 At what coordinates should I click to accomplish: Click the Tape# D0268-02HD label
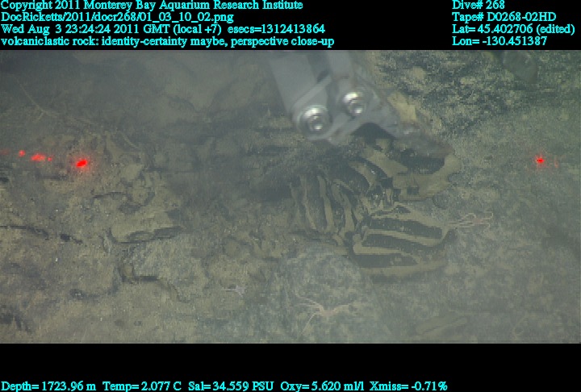tap(504, 17)
